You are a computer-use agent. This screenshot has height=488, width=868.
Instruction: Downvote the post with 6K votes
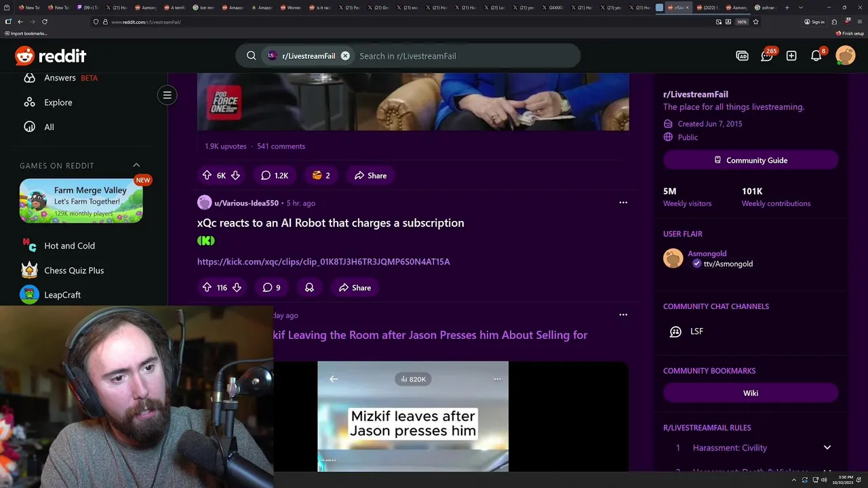click(x=235, y=175)
